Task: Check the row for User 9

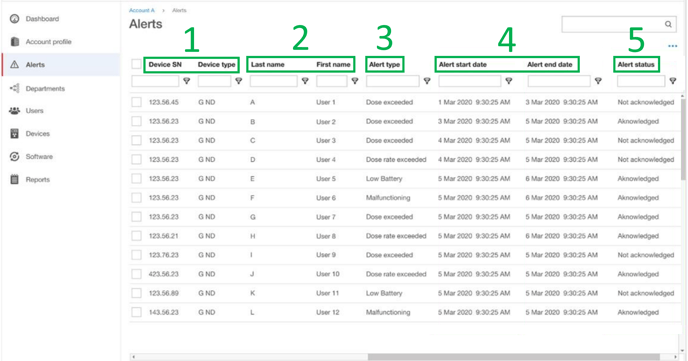Action: click(136, 255)
